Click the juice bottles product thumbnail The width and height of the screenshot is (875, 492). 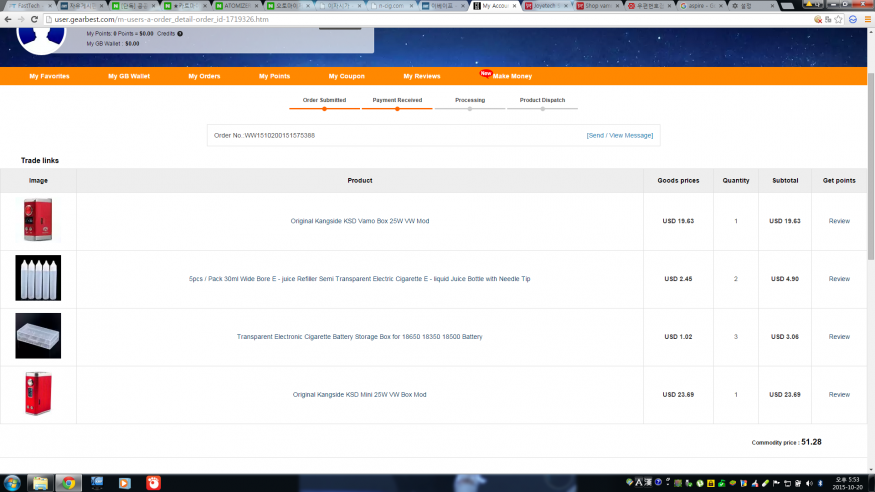point(38,278)
